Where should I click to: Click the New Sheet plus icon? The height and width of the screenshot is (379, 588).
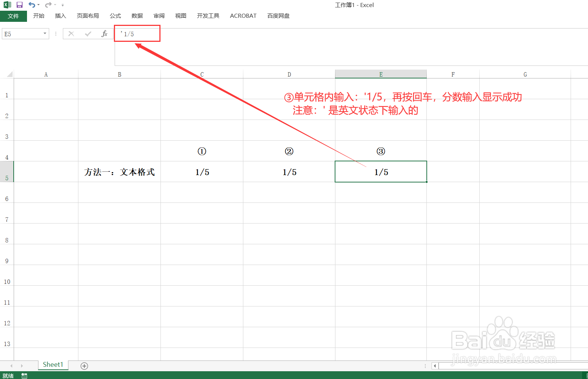(x=84, y=366)
